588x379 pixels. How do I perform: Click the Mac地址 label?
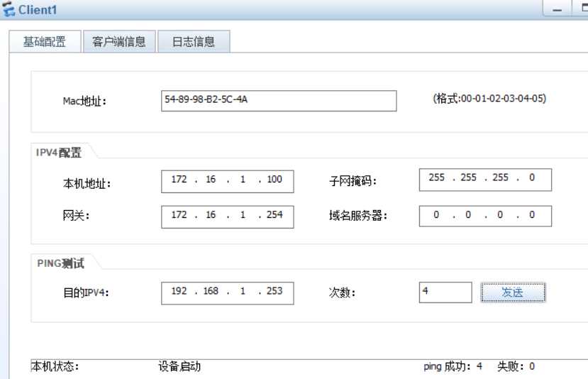pyautogui.click(x=84, y=101)
